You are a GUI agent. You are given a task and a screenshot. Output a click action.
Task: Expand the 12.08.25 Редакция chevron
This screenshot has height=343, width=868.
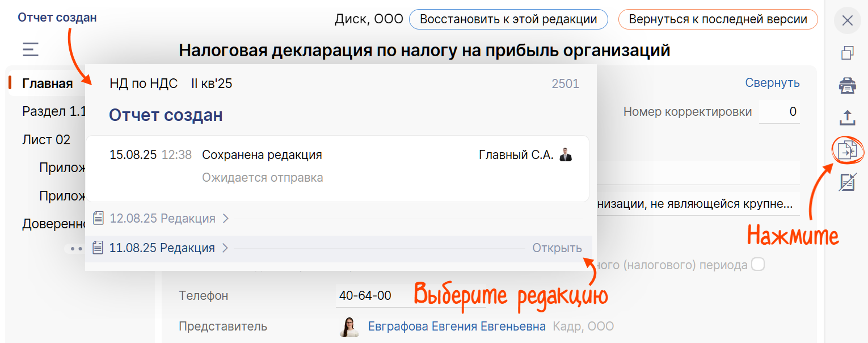coord(225,218)
